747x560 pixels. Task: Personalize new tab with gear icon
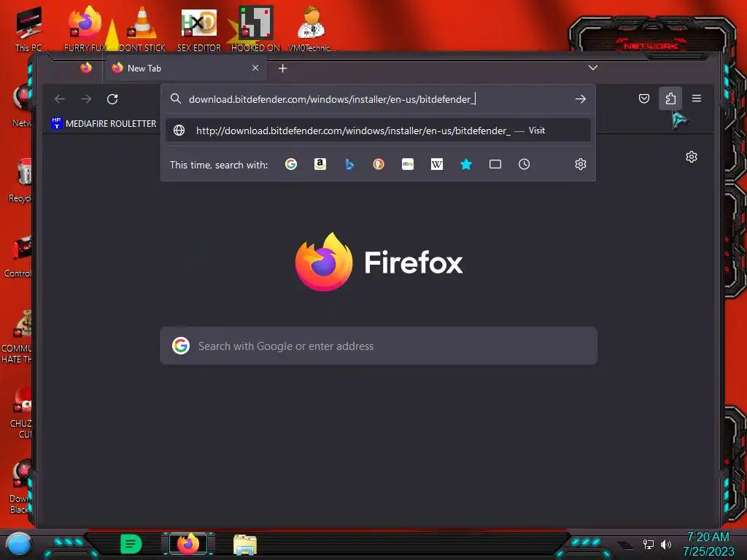(692, 157)
